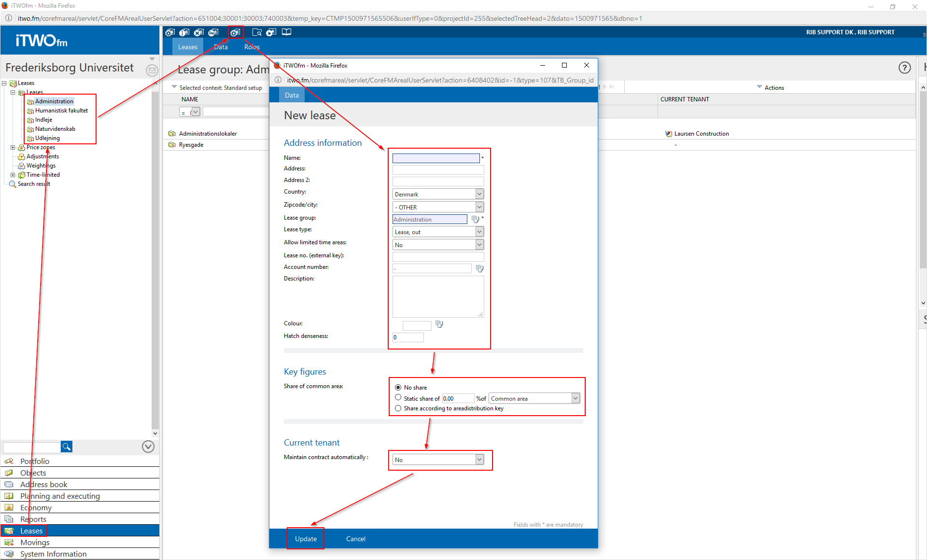Viewport: 927px width, 560px height.
Task: Select Static share of radio button
Action: 398,398
